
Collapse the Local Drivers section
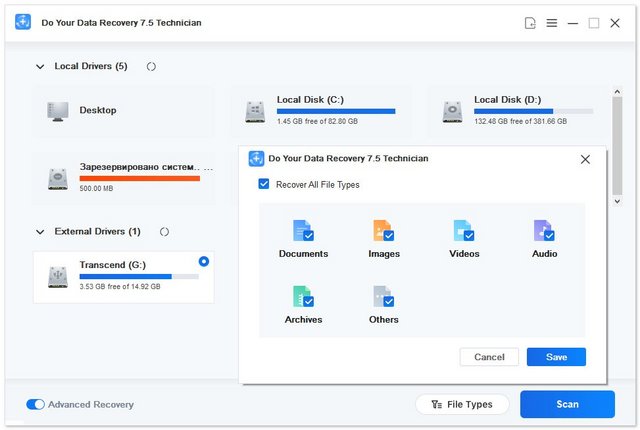tap(40, 66)
